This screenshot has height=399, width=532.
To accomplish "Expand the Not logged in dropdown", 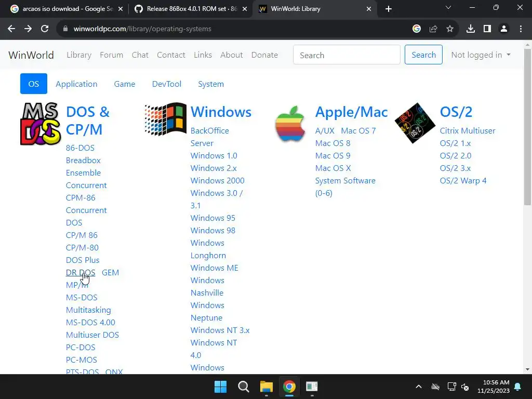I will 481,55.
